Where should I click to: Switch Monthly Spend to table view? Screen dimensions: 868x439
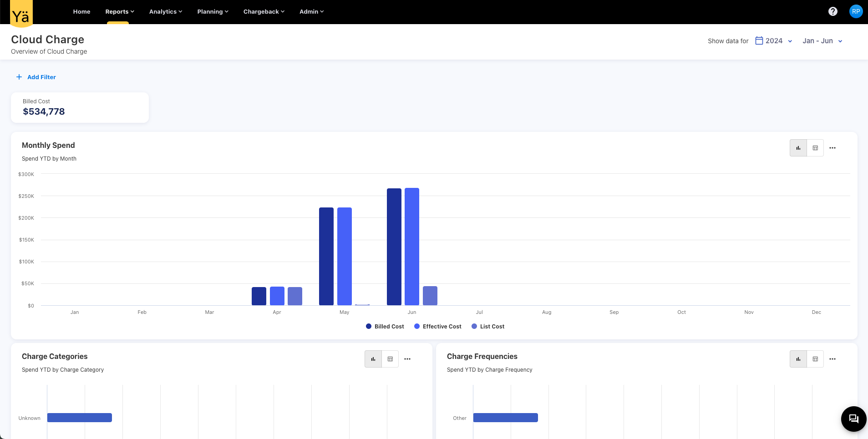point(815,148)
